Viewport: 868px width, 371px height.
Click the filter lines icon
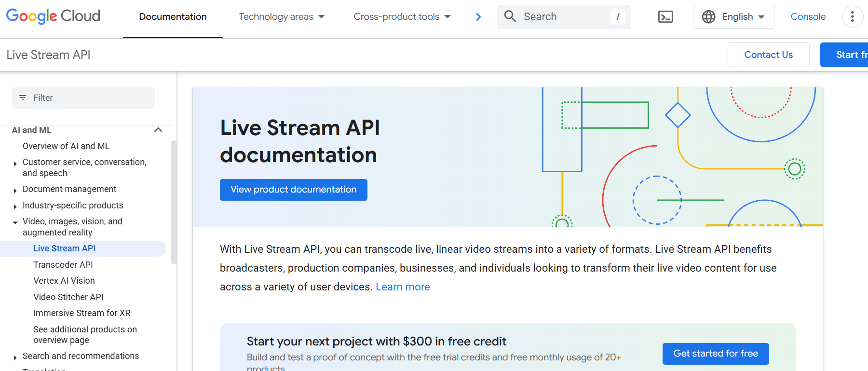click(23, 98)
